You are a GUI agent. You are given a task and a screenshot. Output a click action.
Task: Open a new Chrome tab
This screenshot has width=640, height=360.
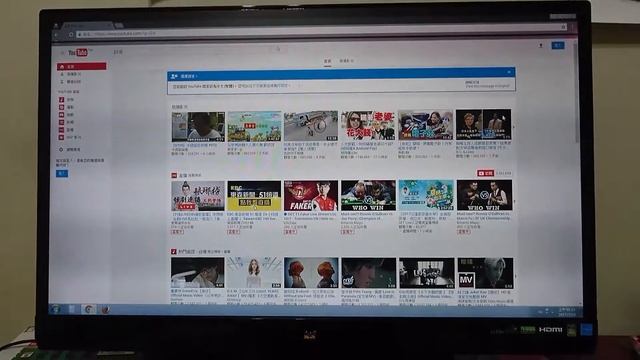[x=119, y=25]
